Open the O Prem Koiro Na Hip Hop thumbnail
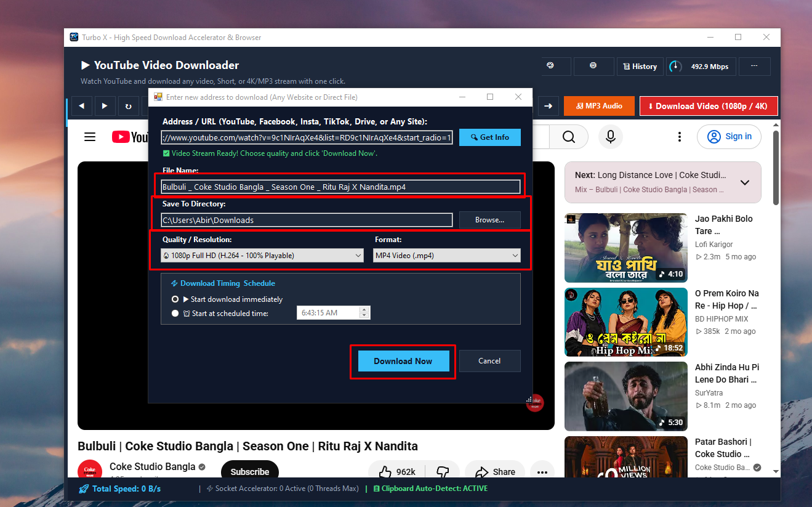This screenshot has width=812, height=507. click(x=626, y=322)
